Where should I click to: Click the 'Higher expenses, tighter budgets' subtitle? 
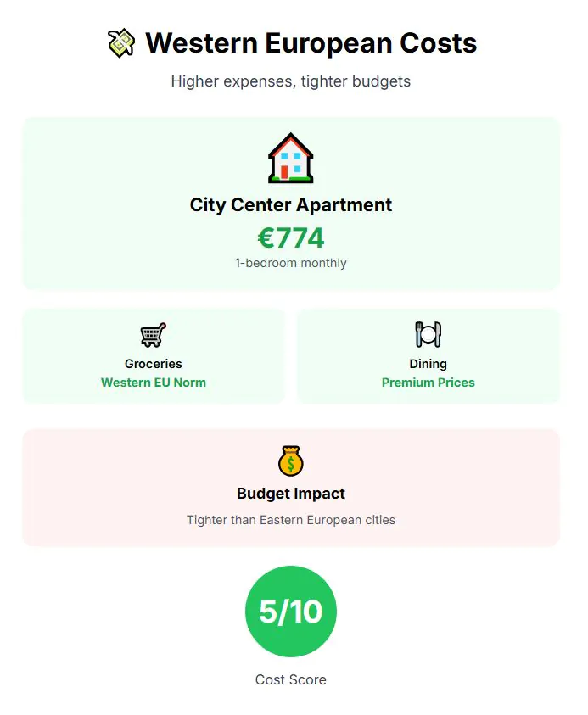tap(291, 81)
